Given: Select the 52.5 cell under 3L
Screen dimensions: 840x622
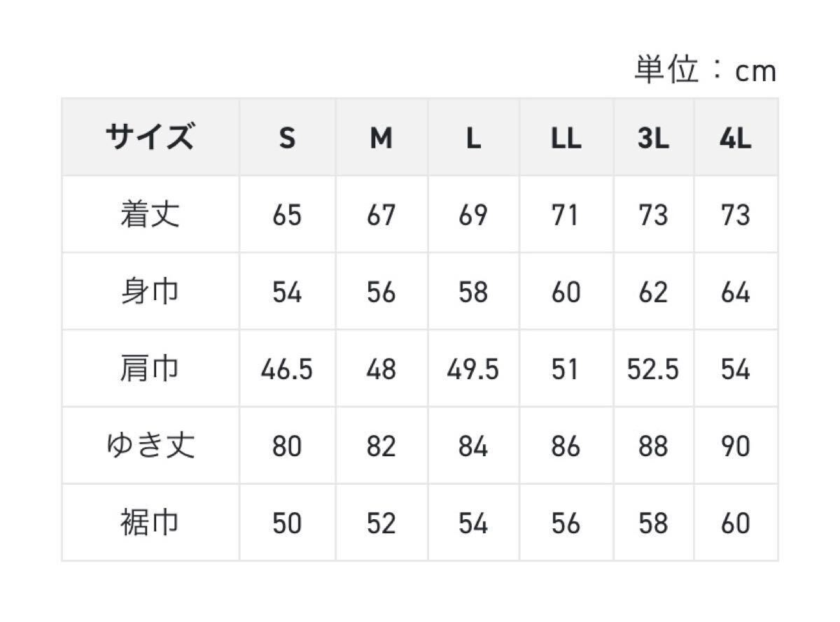Looking at the screenshot, I should pyautogui.click(x=653, y=369).
